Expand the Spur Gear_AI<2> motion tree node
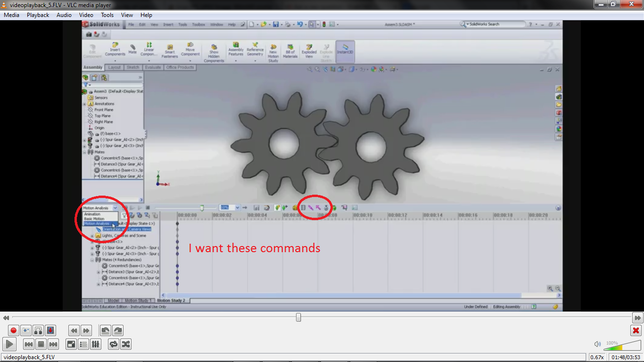The height and width of the screenshot is (362, 644). pos(92,247)
